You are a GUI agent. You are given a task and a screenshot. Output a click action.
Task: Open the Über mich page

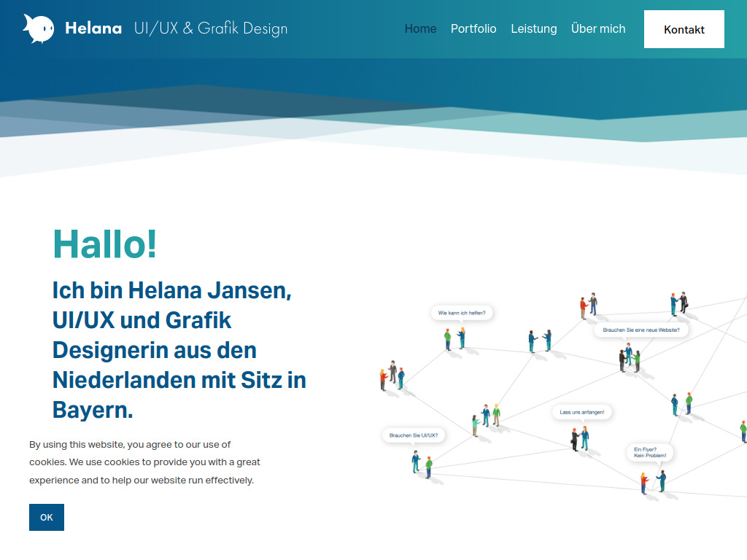tap(598, 29)
